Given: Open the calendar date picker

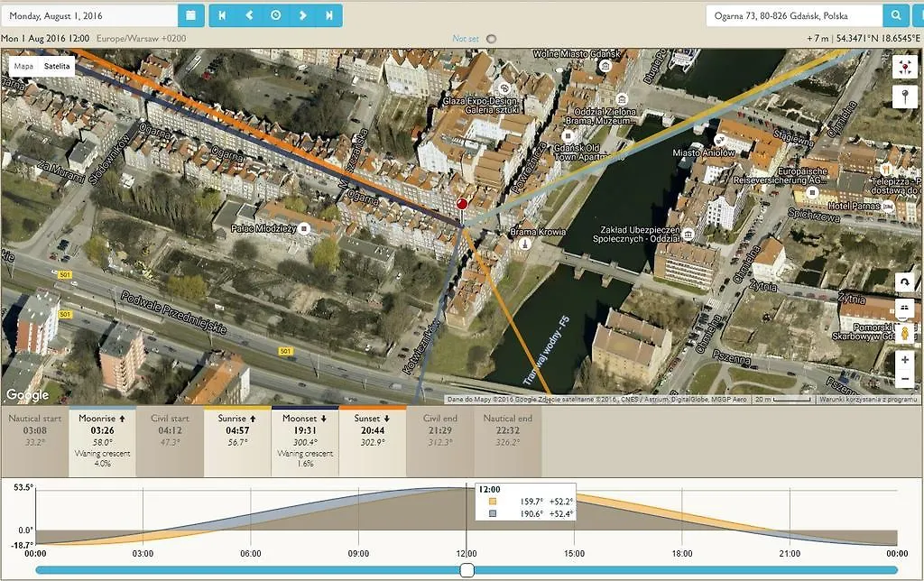Looking at the screenshot, I should point(191,16).
